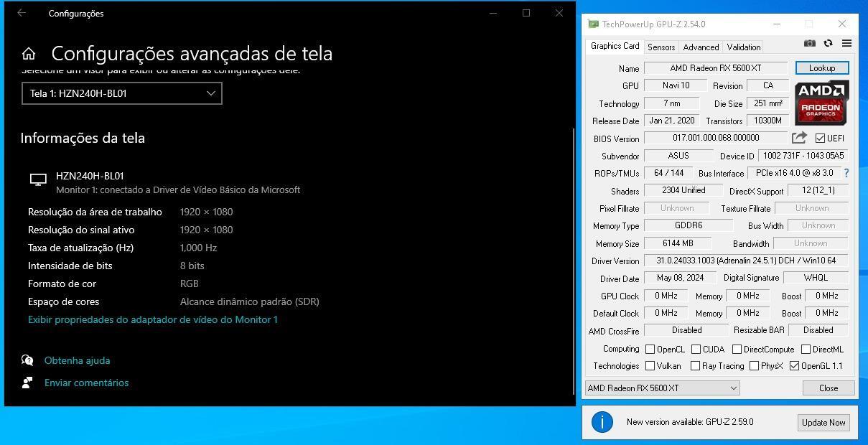Toggle the DirectML checkbox
This screenshot has height=445, width=868.
806,350
